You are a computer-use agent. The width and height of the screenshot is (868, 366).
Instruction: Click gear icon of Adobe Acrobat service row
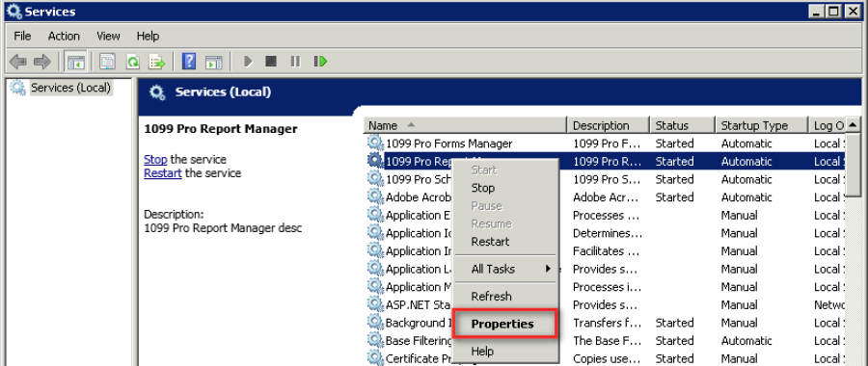pyautogui.click(x=375, y=196)
